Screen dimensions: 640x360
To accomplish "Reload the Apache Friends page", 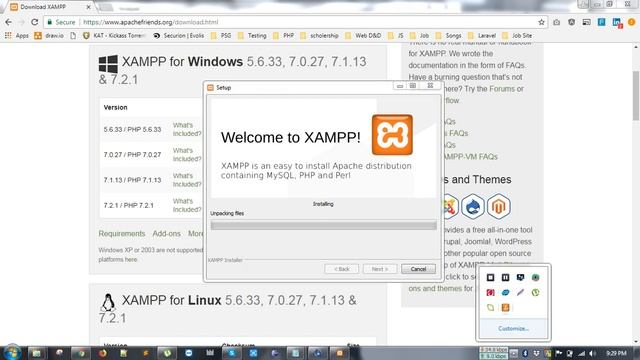I will (x=35, y=22).
